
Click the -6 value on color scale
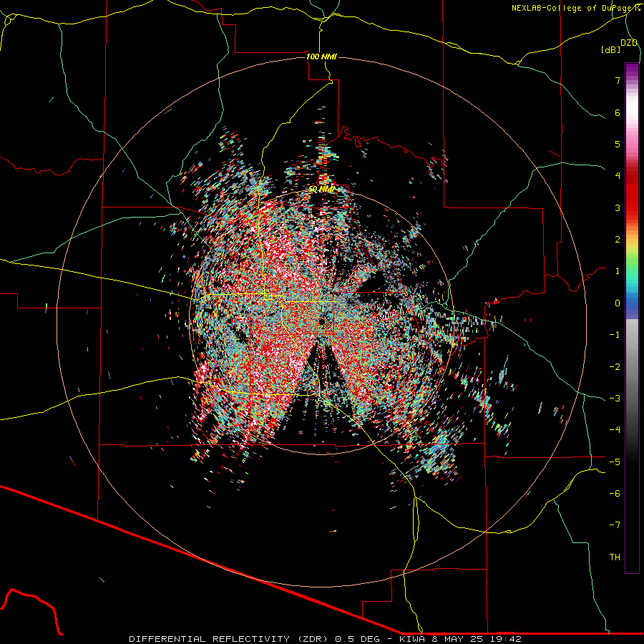point(615,494)
